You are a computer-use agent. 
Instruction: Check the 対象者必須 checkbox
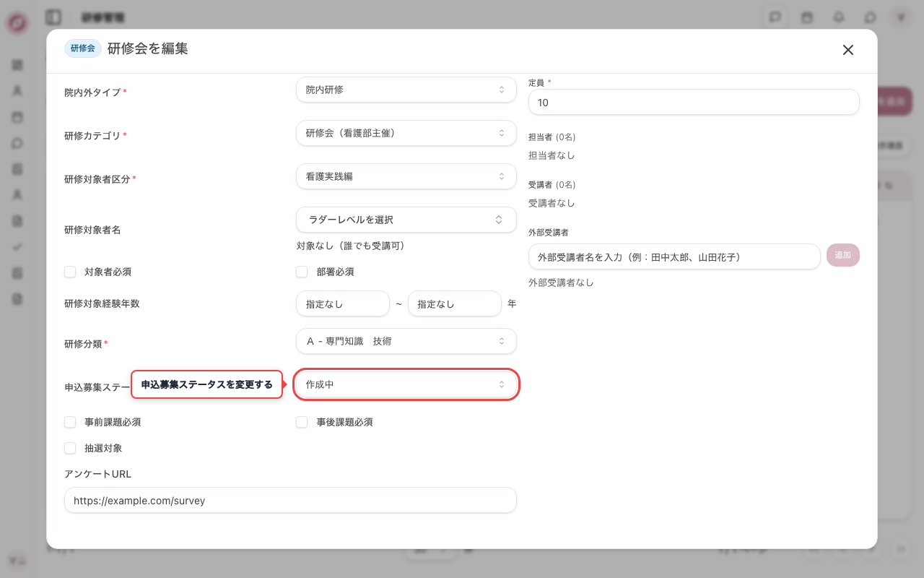pos(70,272)
